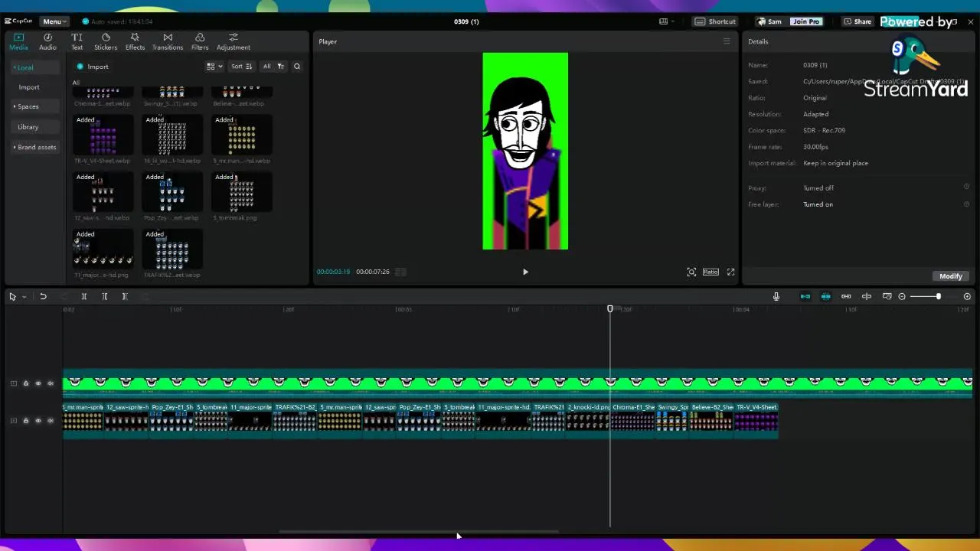Viewport: 980px width, 551px height.
Task: Zoom in the timeline with plus icon
Action: 967,296
